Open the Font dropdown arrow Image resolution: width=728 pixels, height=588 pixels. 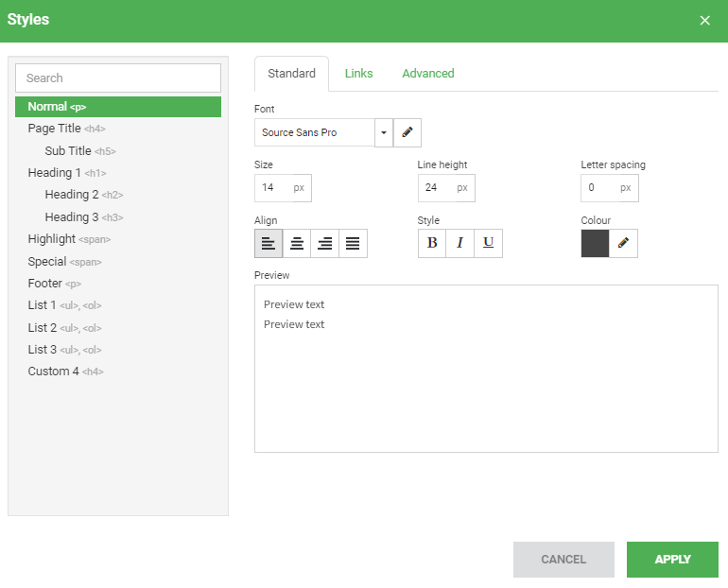click(x=384, y=132)
